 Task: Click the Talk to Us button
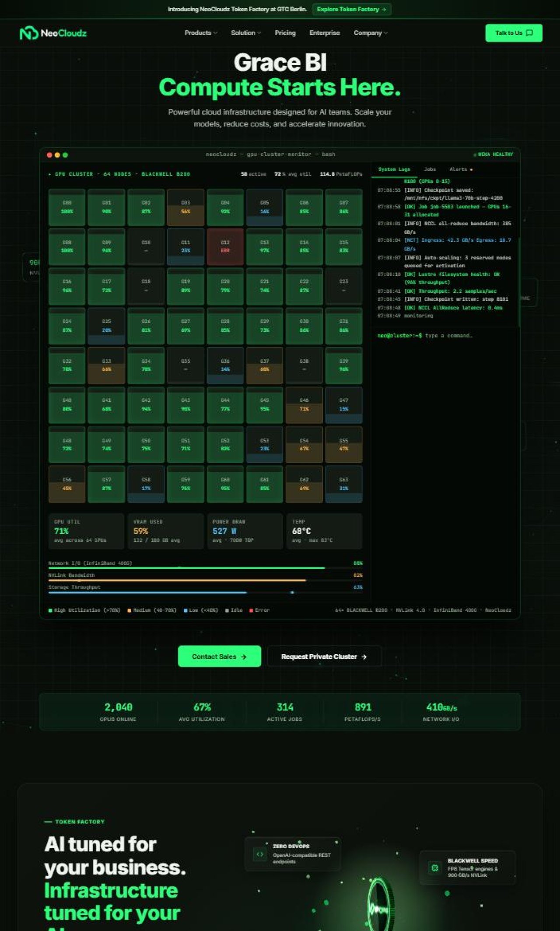coord(514,33)
